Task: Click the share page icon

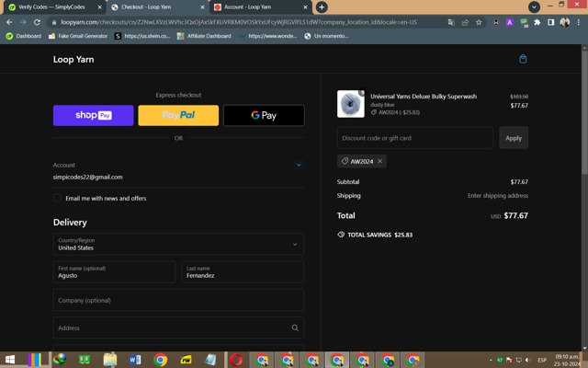Action: pos(465,22)
